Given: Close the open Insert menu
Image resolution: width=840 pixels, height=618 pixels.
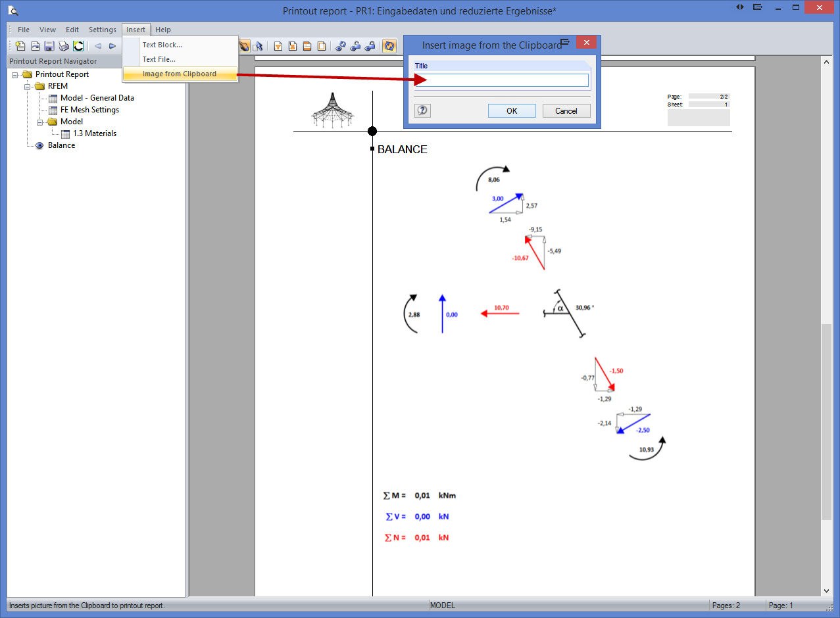Looking at the screenshot, I should coord(136,30).
